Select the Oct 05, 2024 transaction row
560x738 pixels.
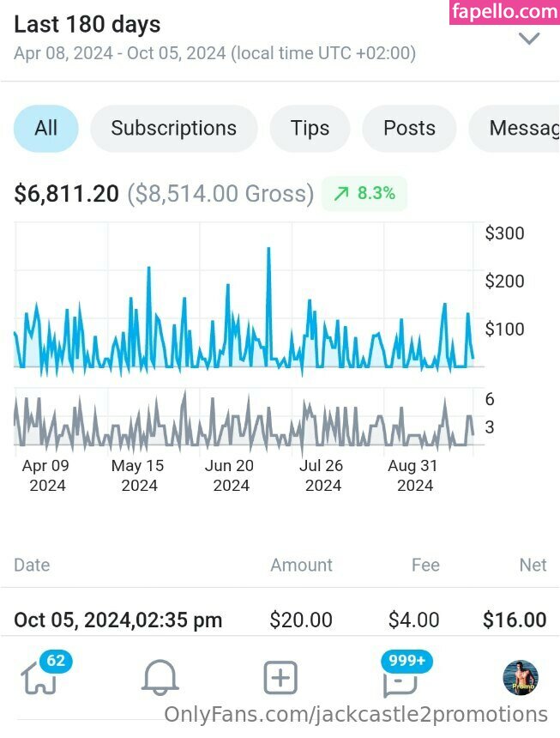[280, 620]
